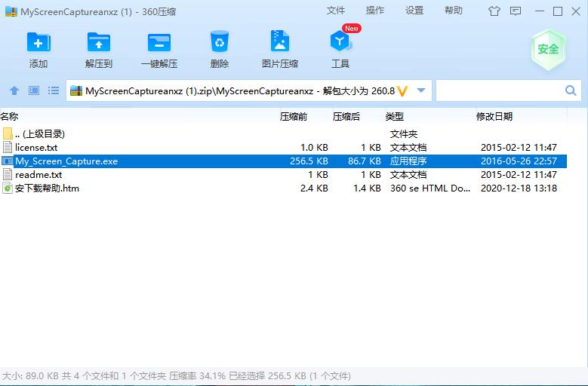Select the My_Screen_Capture.exe file name
The width and height of the screenshot is (588, 386).
coord(66,161)
